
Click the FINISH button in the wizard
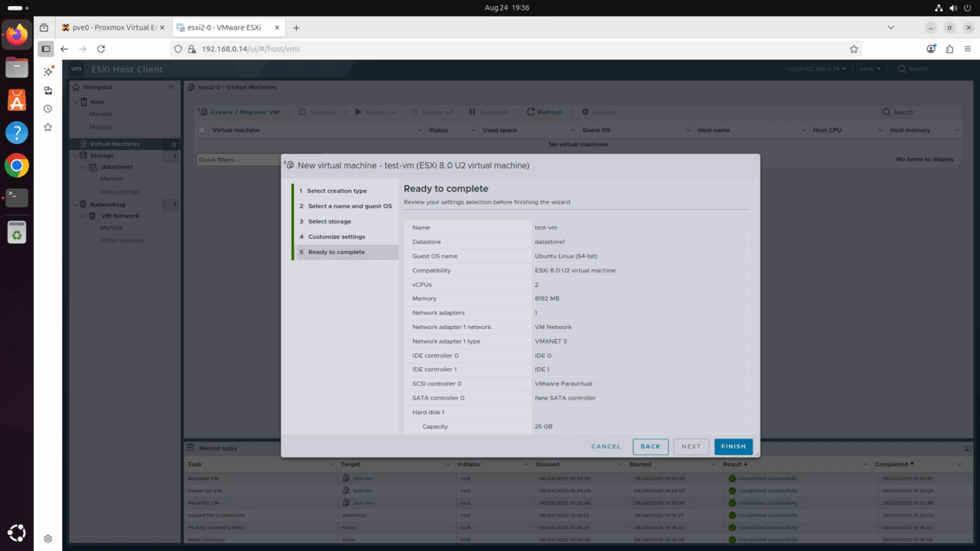click(733, 446)
